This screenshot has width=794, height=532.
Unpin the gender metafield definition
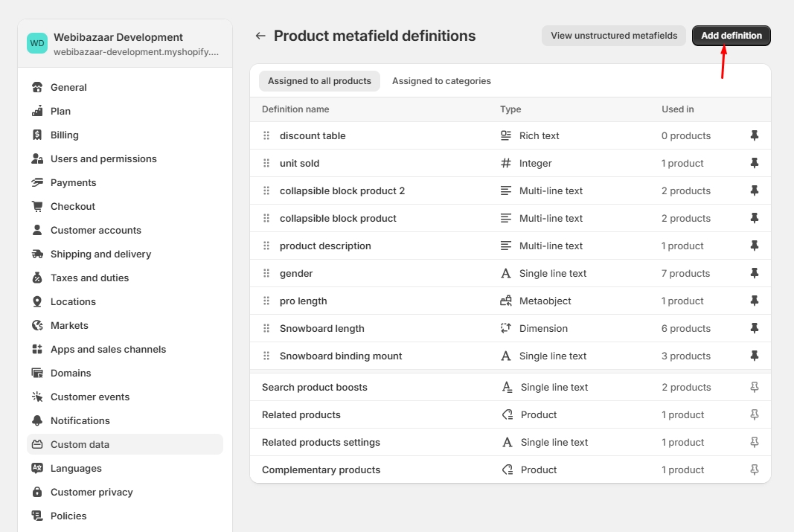(755, 274)
